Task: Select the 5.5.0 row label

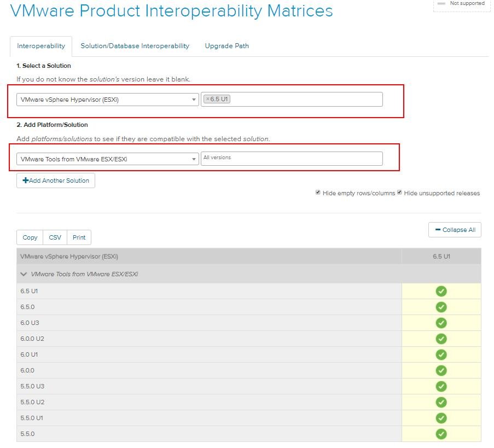Action: click(x=27, y=434)
